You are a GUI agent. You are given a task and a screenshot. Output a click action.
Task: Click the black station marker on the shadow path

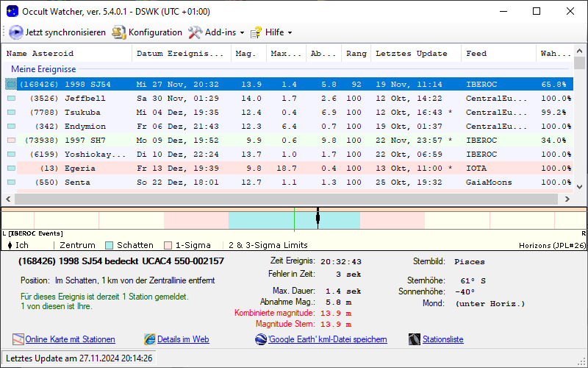click(318, 217)
